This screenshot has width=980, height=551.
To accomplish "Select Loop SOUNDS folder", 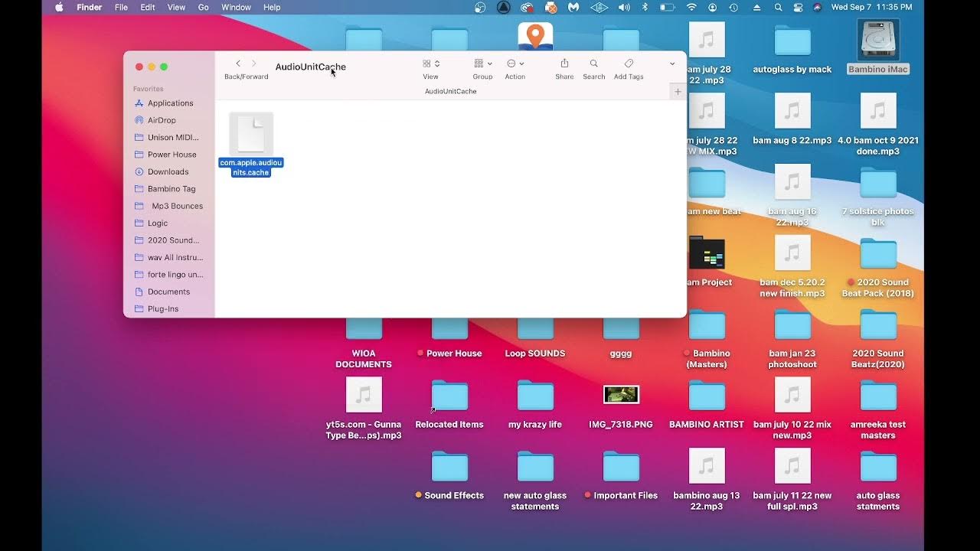I will pos(535,337).
